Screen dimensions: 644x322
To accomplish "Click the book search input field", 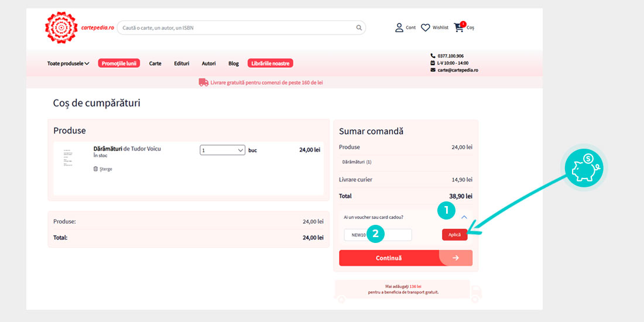I will click(x=237, y=28).
